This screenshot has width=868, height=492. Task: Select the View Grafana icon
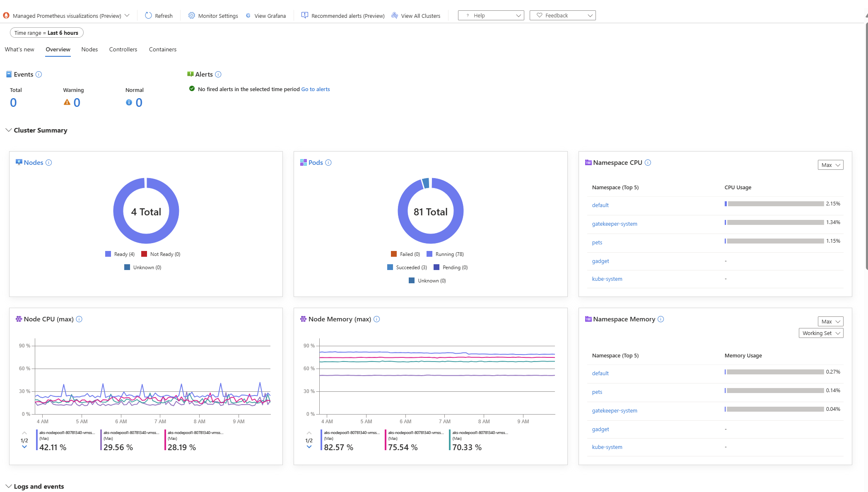248,15
